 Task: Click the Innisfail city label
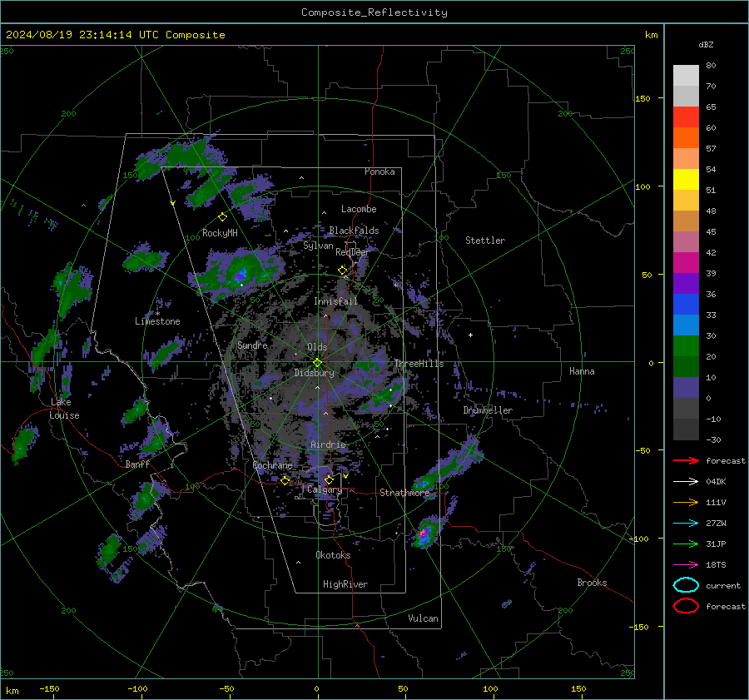[x=335, y=301]
